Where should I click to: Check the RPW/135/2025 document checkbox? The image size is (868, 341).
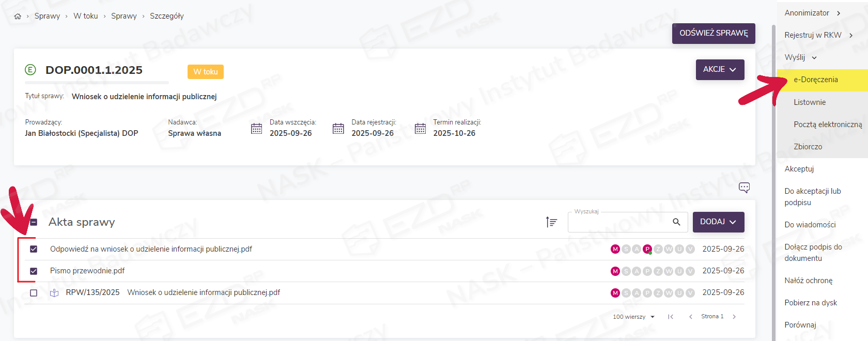pos(34,293)
